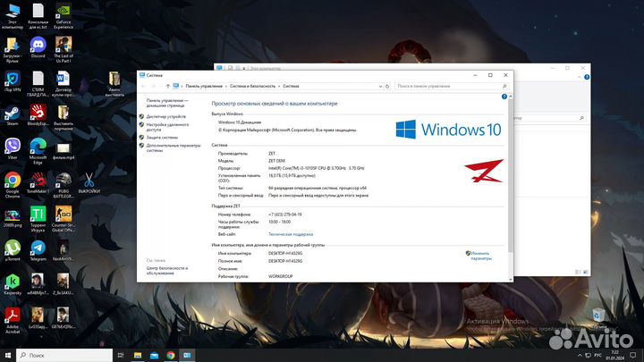
Task: Select the Авито выставить folder on desktop
Action: 114,84
